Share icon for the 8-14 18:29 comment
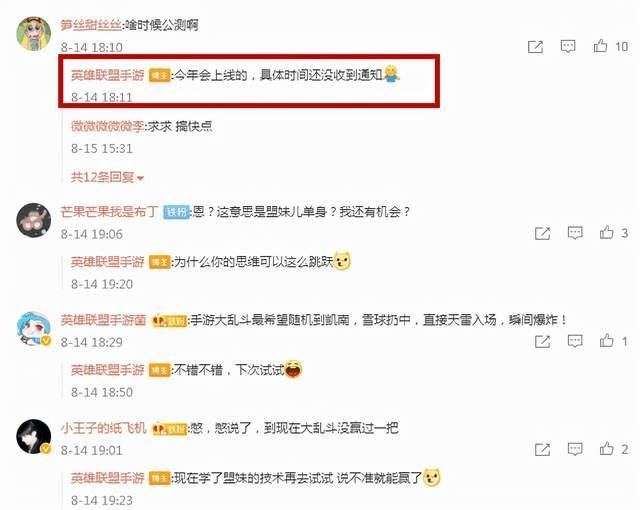Image resolution: width=640 pixels, height=510 pixels. [542, 341]
